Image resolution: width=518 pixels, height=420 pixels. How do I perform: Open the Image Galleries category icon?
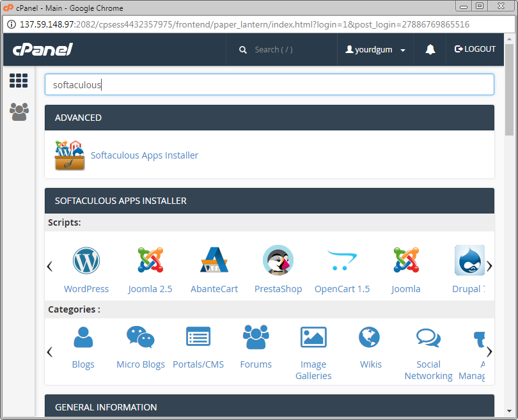coord(313,337)
